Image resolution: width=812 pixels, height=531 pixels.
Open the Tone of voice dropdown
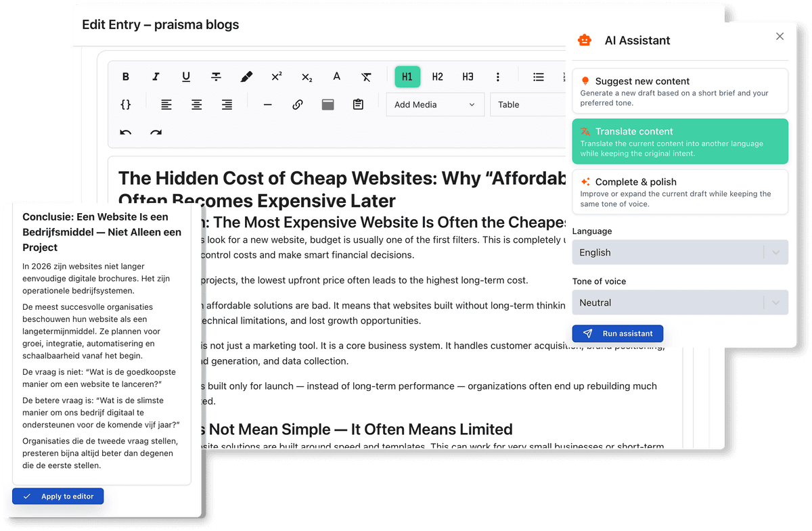[x=679, y=302]
